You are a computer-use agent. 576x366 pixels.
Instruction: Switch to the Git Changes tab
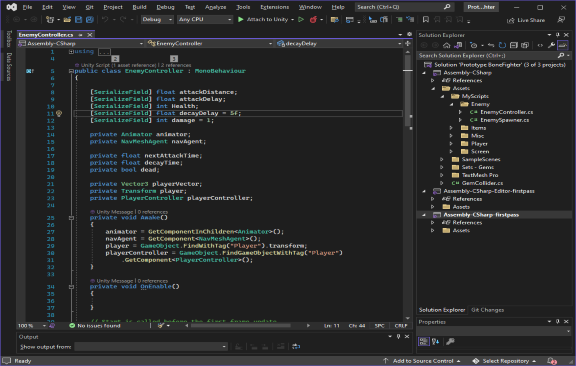tap(487, 310)
